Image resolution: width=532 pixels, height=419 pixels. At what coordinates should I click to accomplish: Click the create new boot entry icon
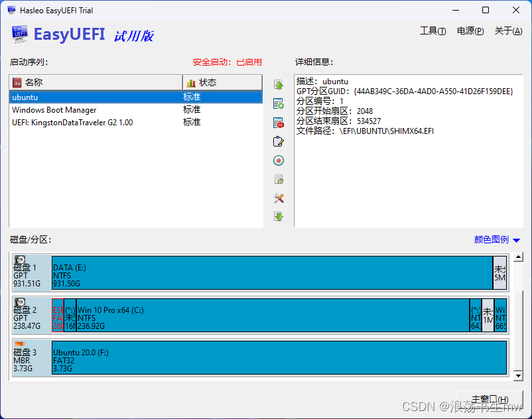pos(279,103)
